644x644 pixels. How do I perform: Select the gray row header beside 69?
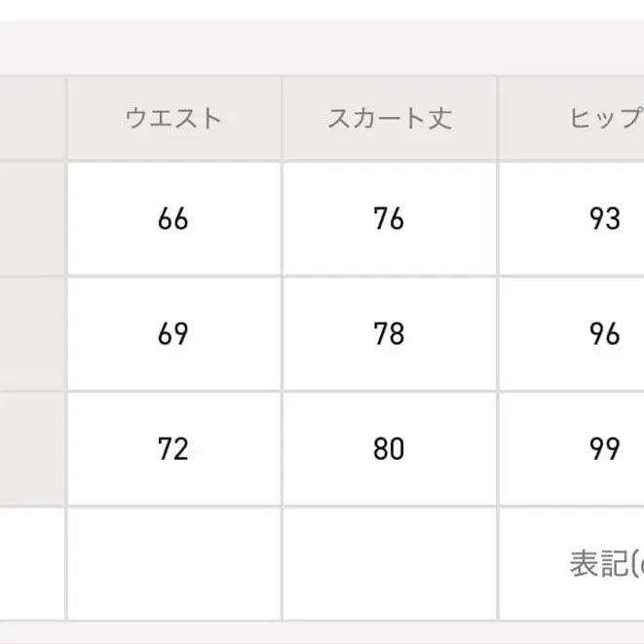[31, 334]
